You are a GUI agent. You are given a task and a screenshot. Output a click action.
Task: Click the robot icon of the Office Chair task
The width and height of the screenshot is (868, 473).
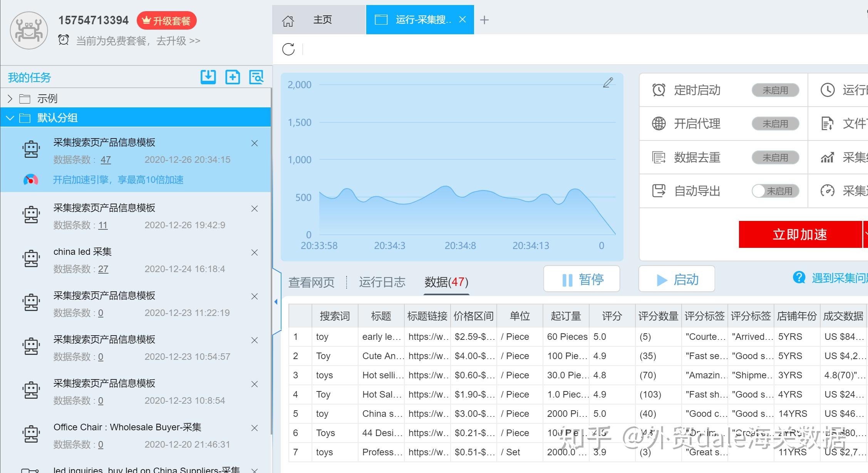click(x=31, y=434)
